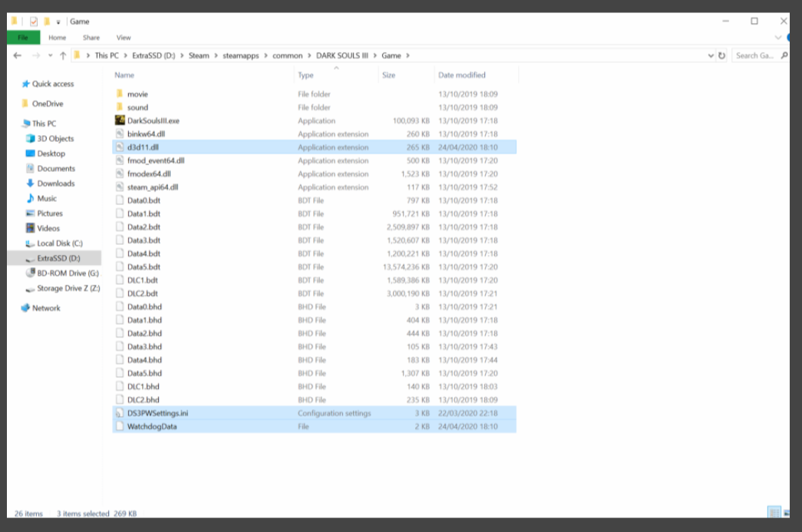Click the Desktop sidebar icon
This screenshot has width=802, height=532.
pos(30,153)
